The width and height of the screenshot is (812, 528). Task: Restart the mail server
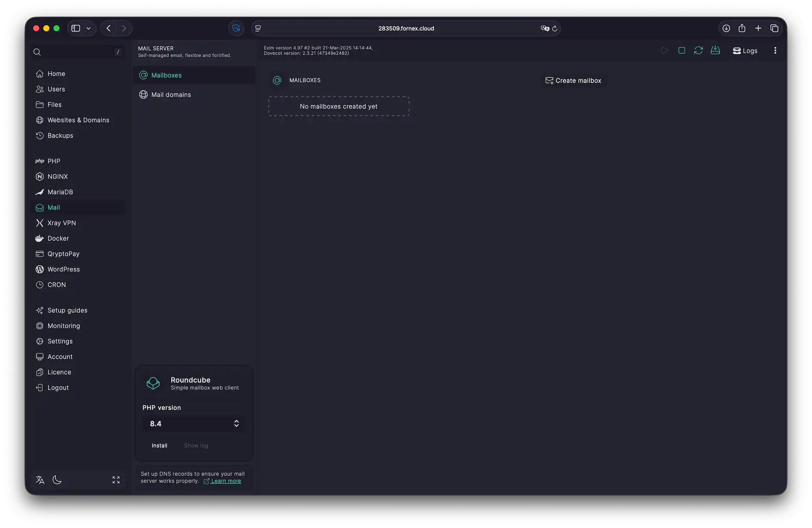coord(698,50)
